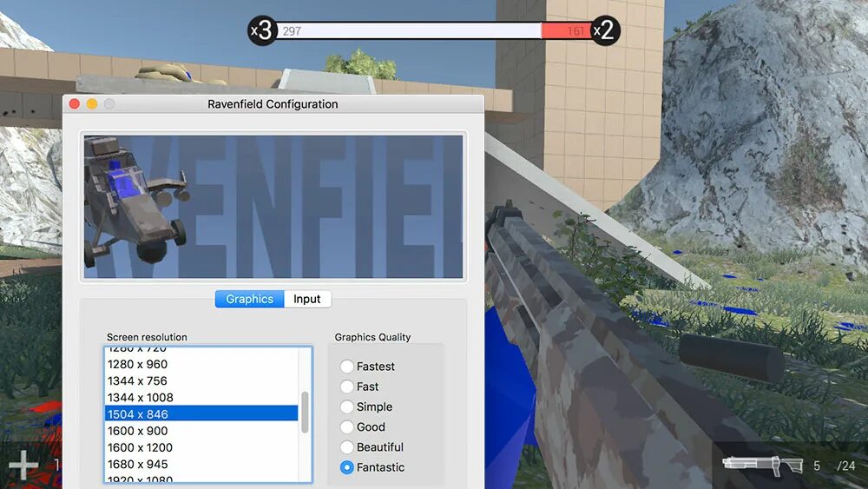Click the x2 enemy multiplier badge
The height and width of the screenshot is (489, 868).
coord(605,30)
